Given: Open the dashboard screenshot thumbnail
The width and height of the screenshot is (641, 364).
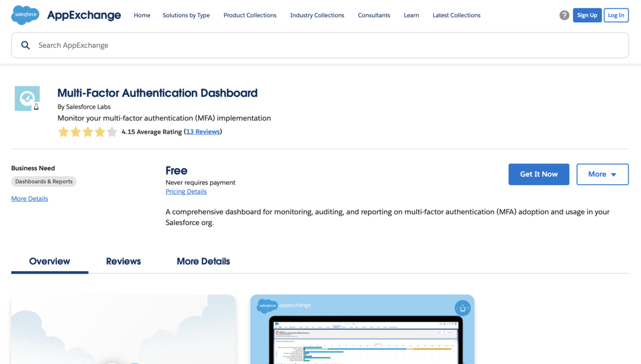Looking at the screenshot, I should (x=362, y=329).
